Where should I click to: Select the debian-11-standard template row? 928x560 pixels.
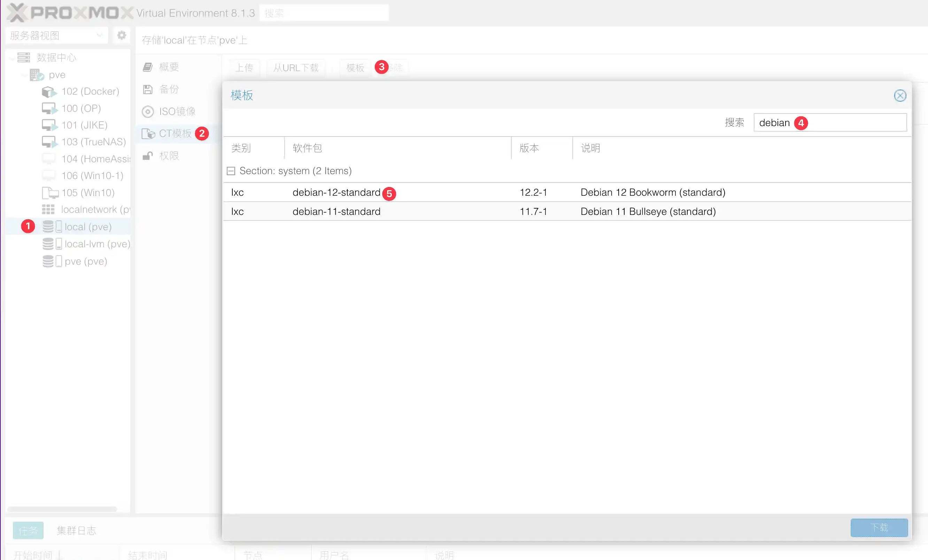click(336, 211)
